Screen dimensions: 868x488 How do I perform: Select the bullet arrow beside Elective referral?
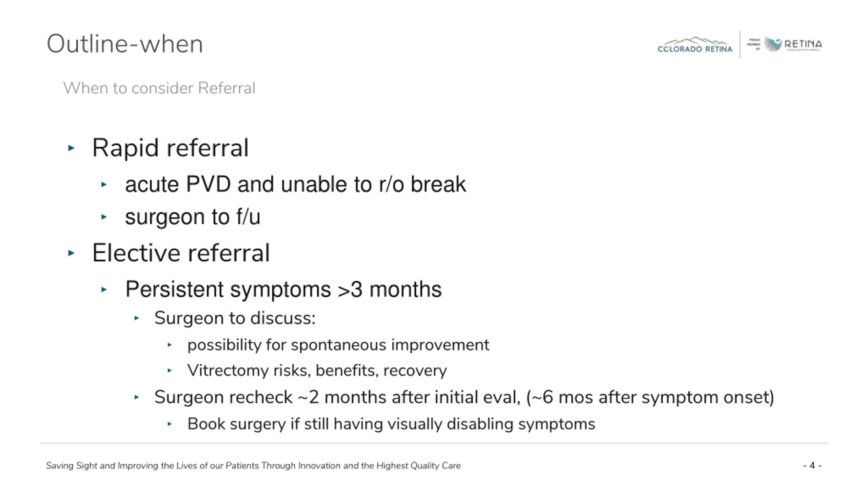pyautogui.click(x=71, y=253)
